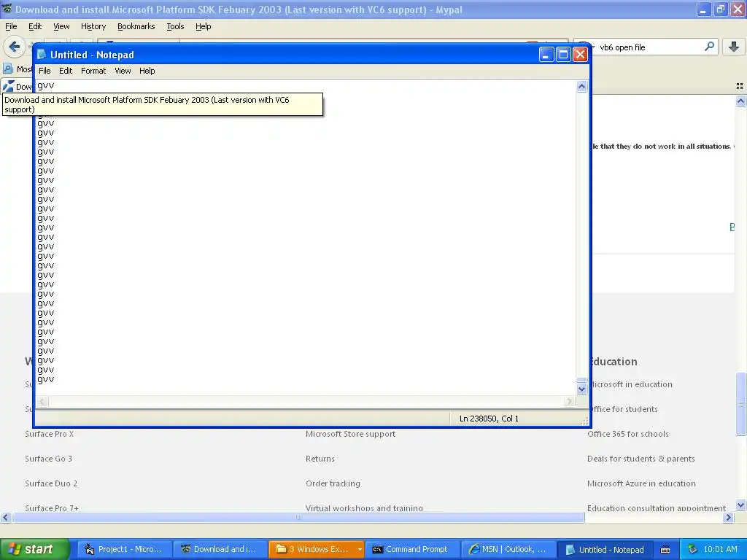Click Notepad vertical scrollbar down arrow

pyautogui.click(x=581, y=389)
